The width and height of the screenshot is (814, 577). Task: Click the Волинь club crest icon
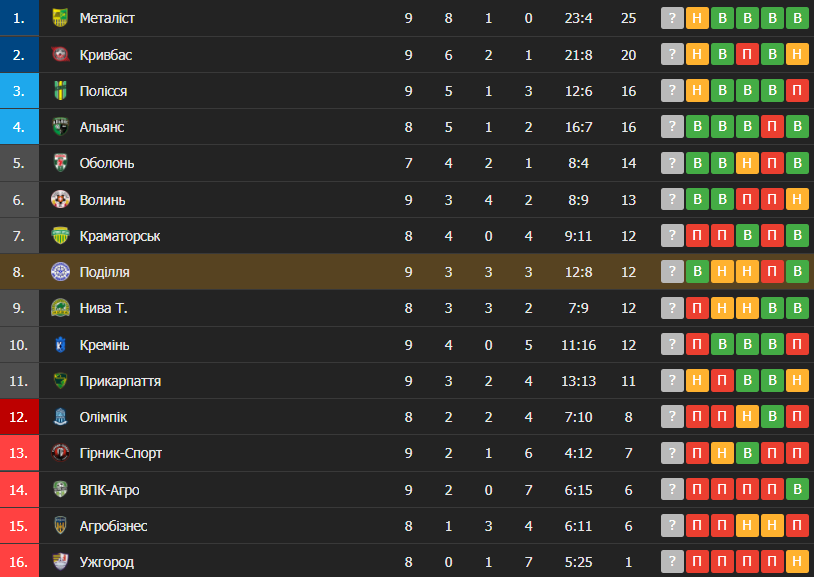point(60,200)
